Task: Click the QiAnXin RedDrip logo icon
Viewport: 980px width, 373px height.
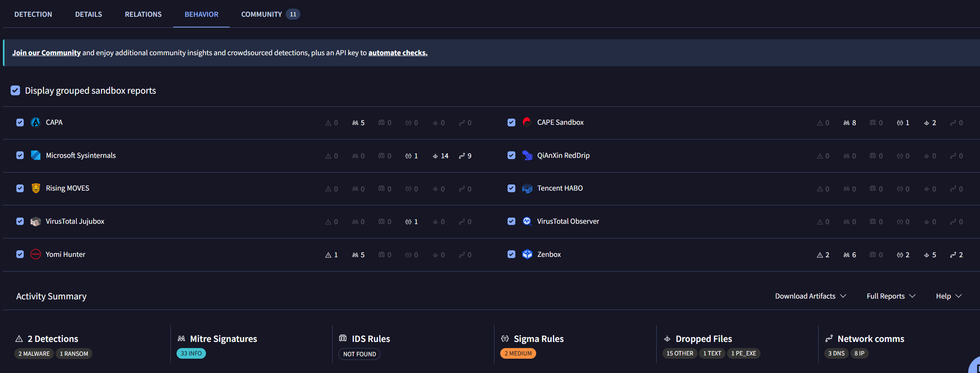Action: (527, 155)
